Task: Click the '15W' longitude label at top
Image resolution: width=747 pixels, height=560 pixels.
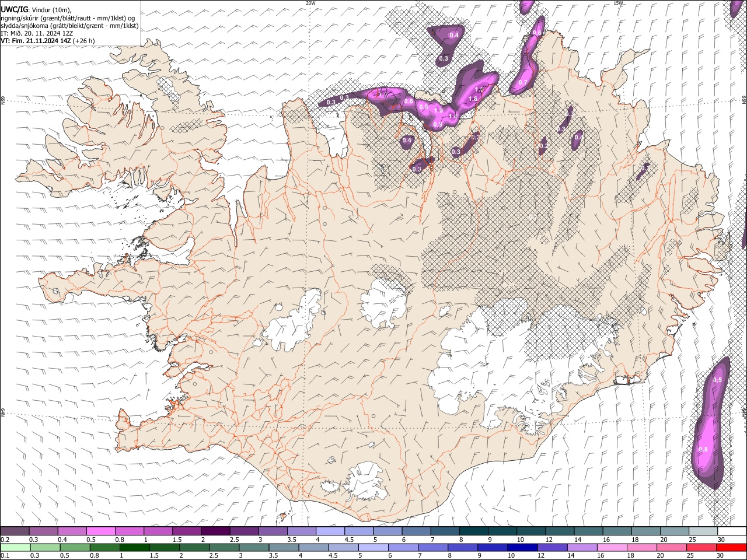Action: pos(618,3)
